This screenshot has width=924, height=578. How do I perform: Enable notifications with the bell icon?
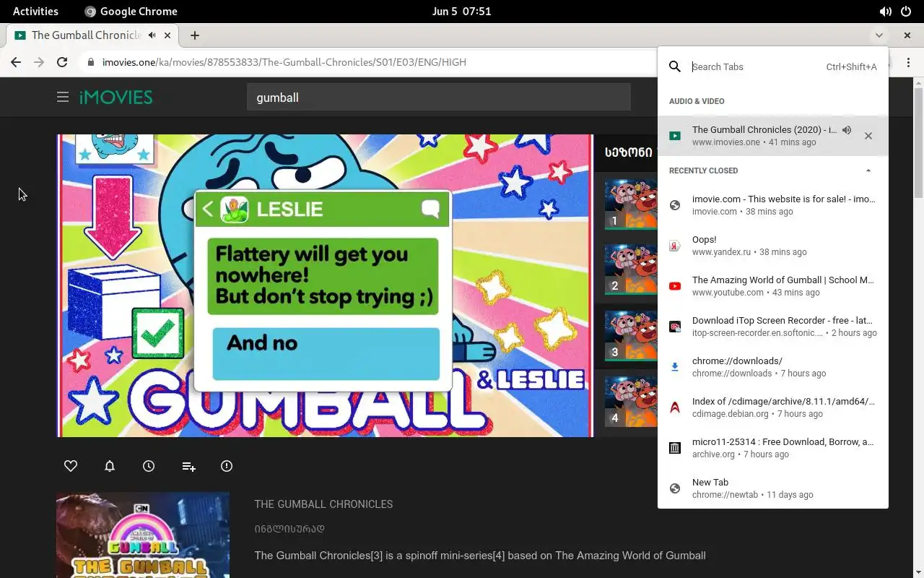110,466
